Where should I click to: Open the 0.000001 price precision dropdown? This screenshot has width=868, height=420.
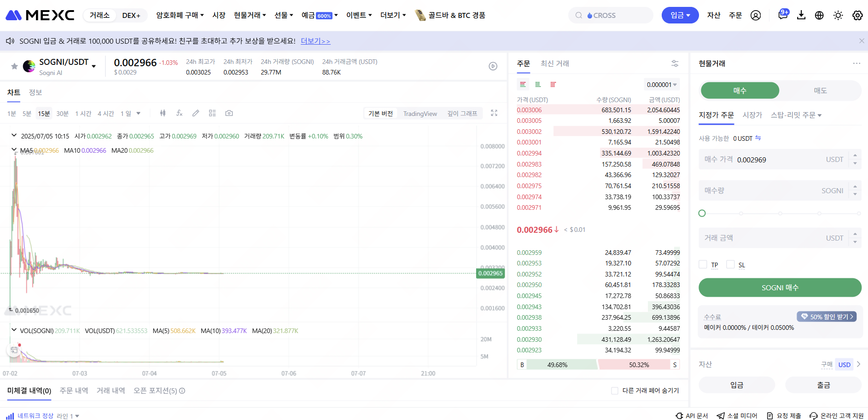point(662,85)
